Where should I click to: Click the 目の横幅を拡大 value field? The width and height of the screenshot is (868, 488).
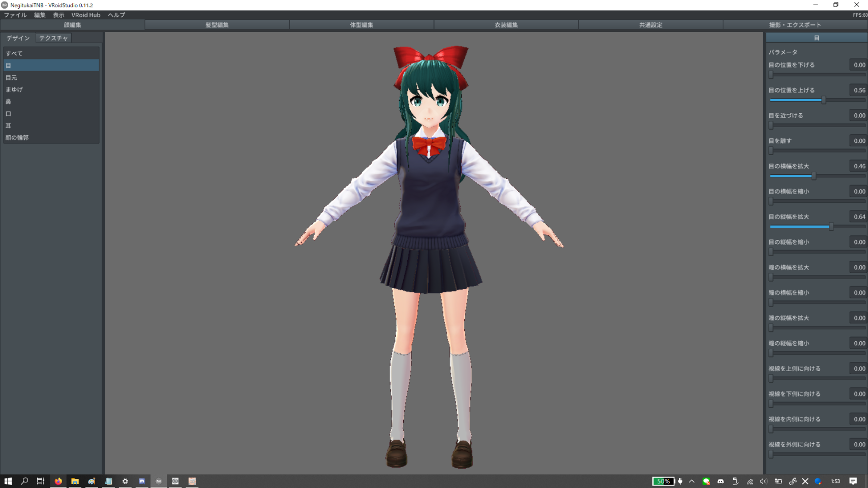(858, 166)
